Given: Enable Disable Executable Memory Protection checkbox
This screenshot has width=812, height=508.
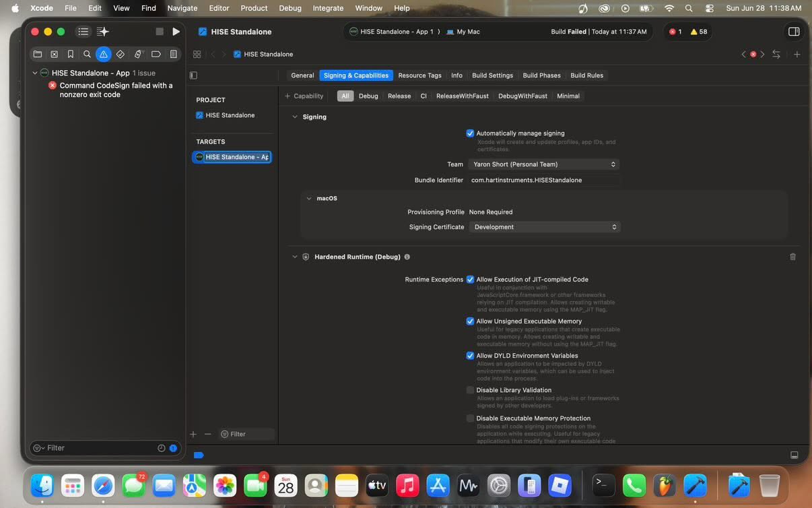Looking at the screenshot, I should 470,418.
